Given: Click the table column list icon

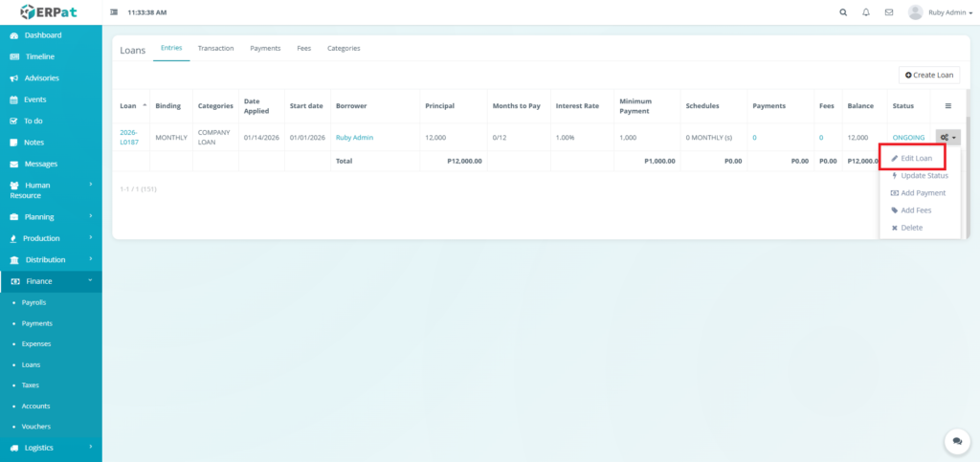Looking at the screenshot, I should click(948, 105).
